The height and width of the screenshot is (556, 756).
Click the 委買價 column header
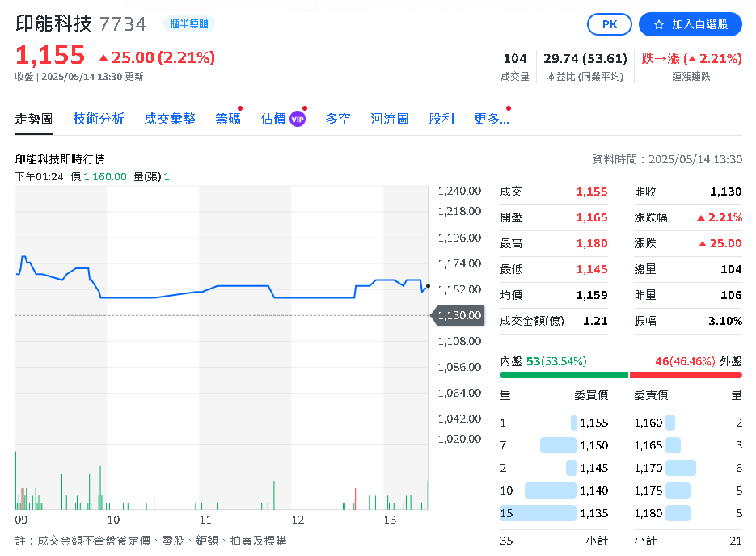click(x=591, y=395)
